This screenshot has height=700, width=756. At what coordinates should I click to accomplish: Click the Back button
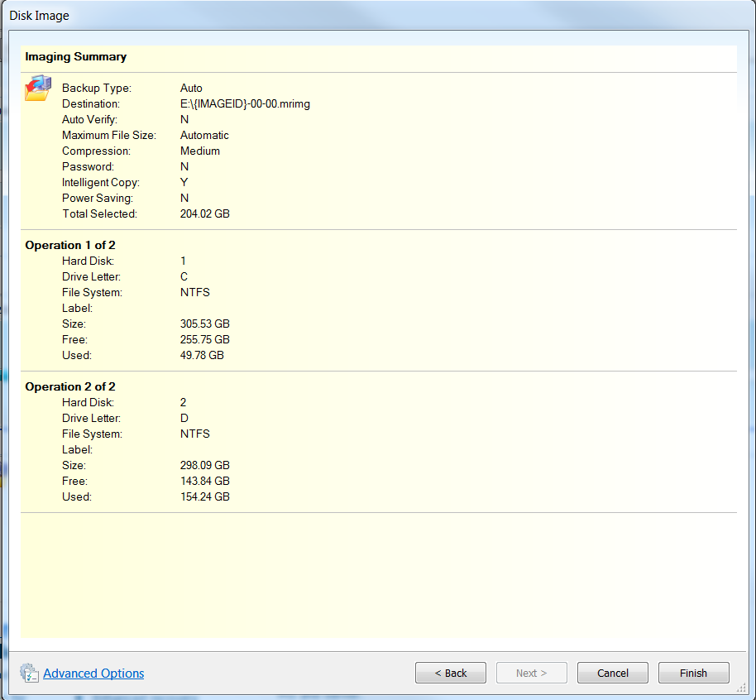pyautogui.click(x=451, y=673)
